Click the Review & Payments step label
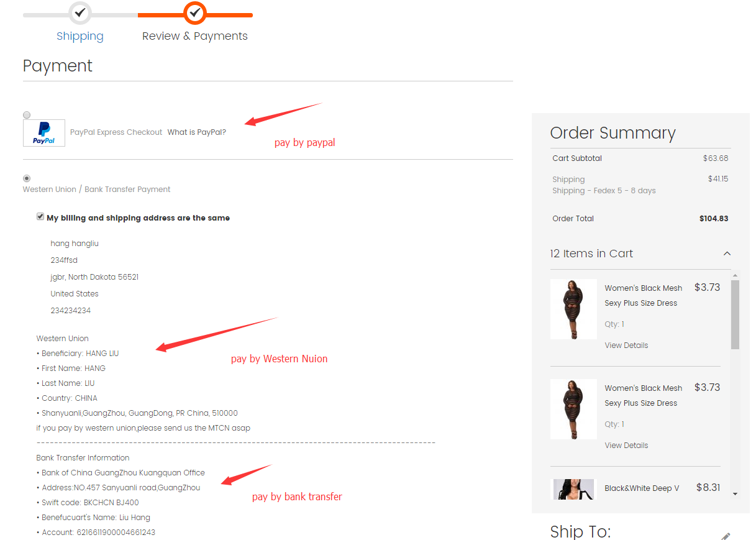 (195, 36)
